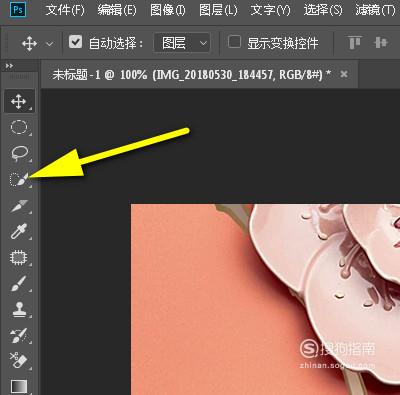Select the Gradient tool
This screenshot has width=400, height=395.
coord(19,387)
